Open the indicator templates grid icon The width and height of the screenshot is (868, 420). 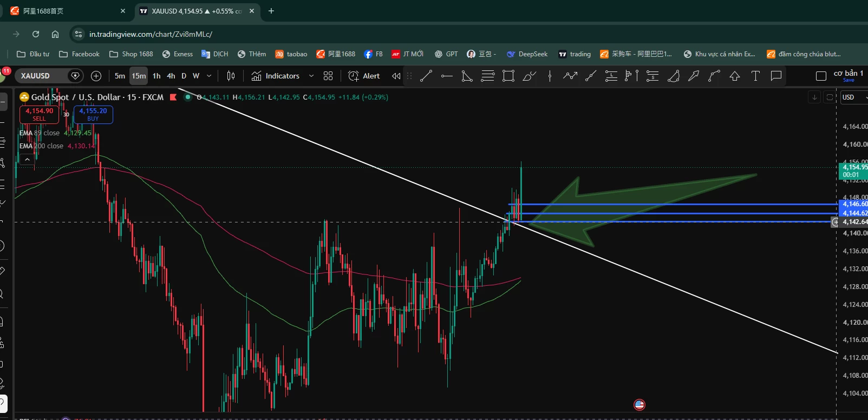pyautogui.click(x=328, y=76)
